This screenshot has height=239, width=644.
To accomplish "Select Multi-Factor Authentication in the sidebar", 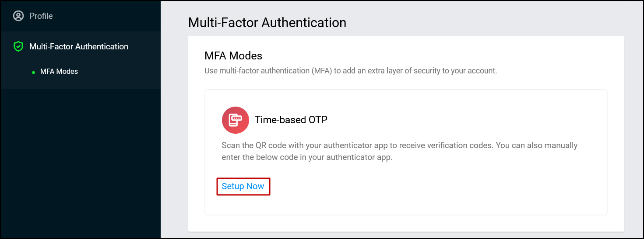I will coord(79,47).
